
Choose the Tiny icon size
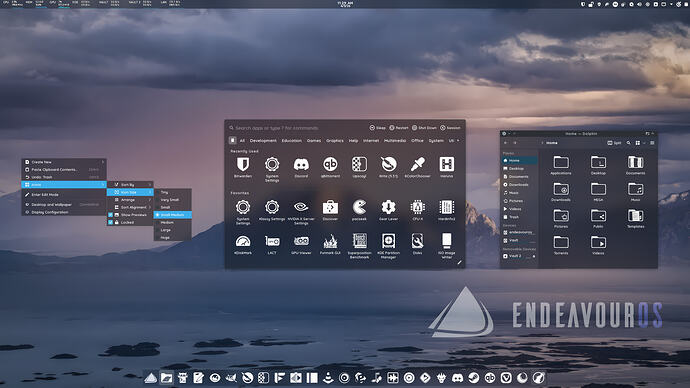[x=172, y=192]
